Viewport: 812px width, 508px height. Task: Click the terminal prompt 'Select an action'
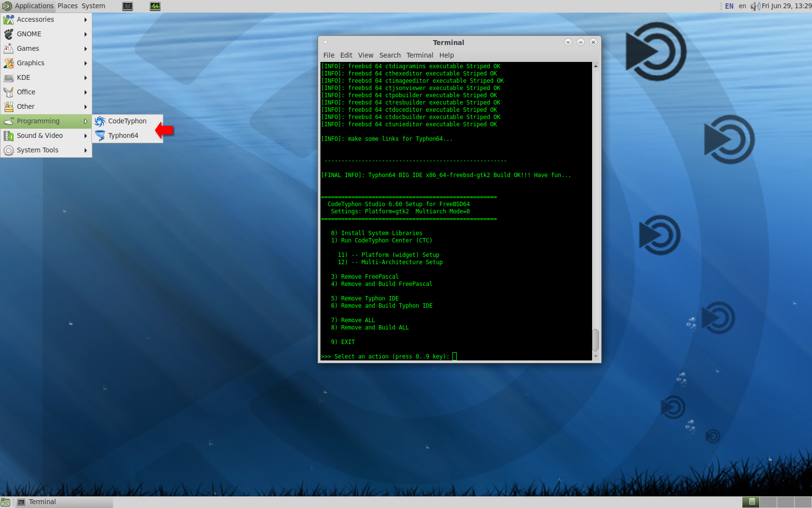coord(385,357)
